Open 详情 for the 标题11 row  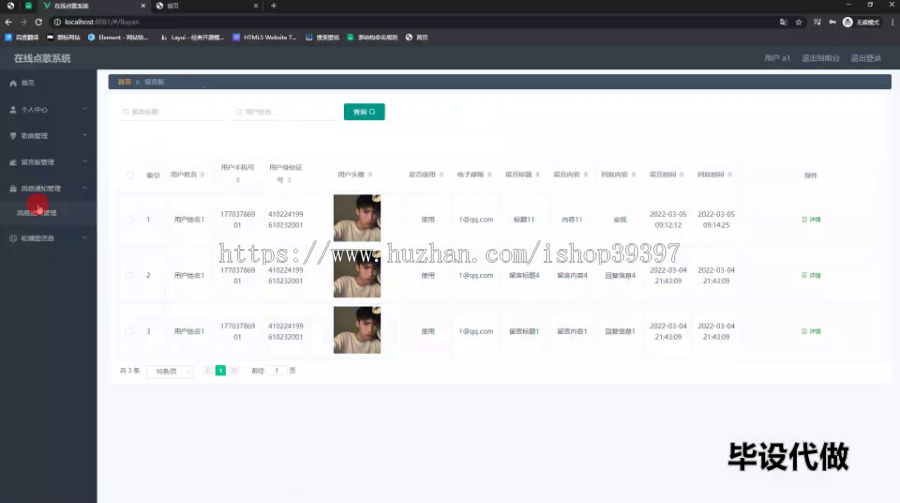click(811, 219)
